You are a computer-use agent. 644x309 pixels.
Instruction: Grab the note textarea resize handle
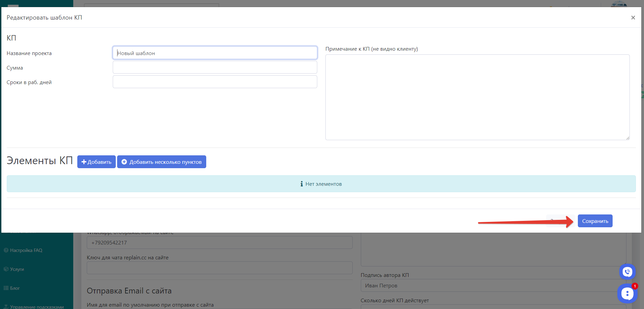(x=627, y=138)
